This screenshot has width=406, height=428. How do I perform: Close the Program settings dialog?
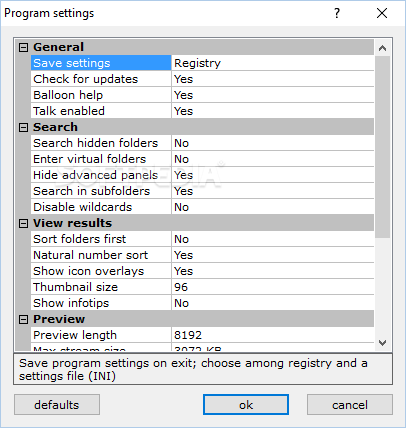(382, 13)
